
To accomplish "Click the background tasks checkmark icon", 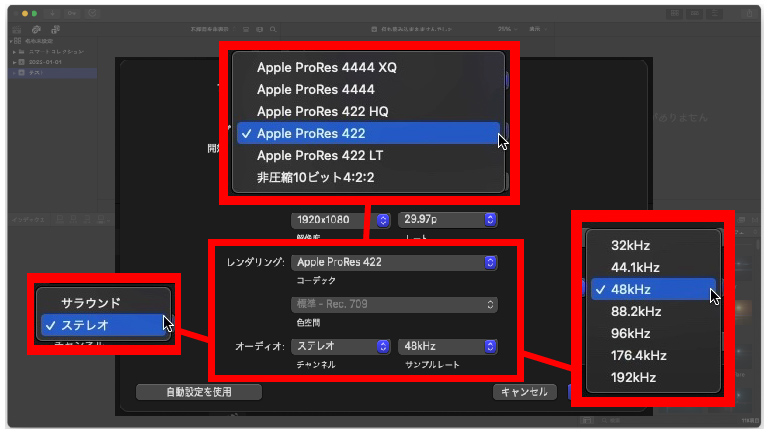I will tap(92, 13).
